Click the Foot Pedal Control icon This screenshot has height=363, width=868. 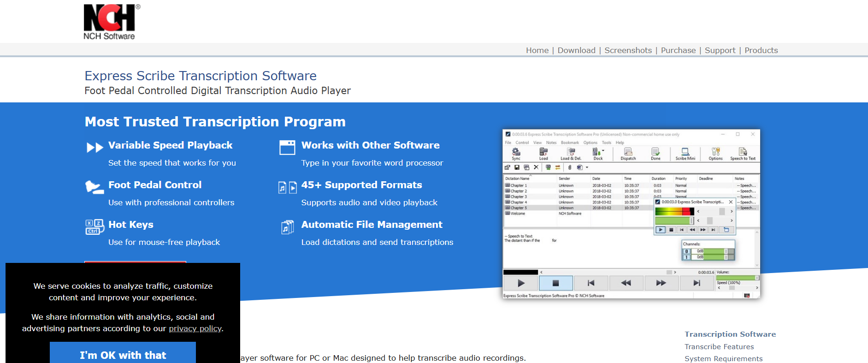(94, 187)
